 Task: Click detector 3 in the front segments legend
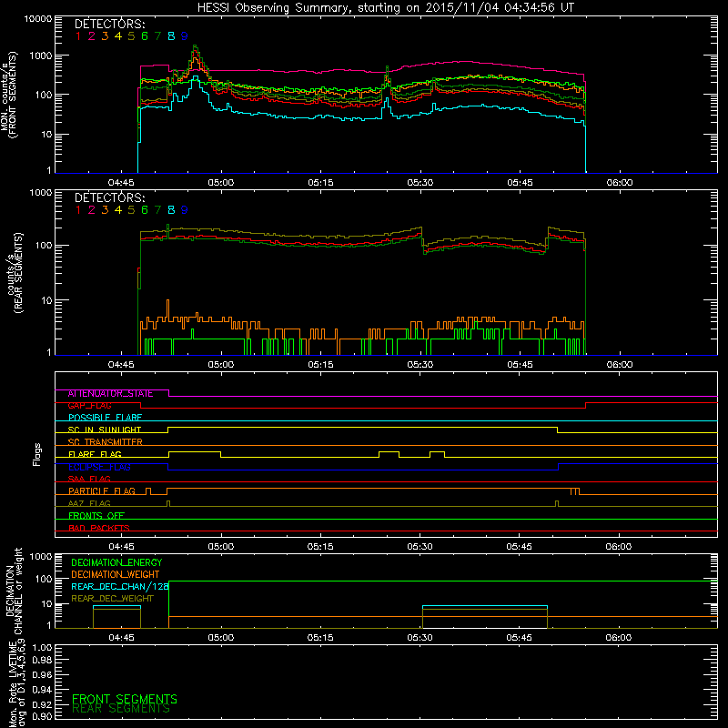click(105, 36)
